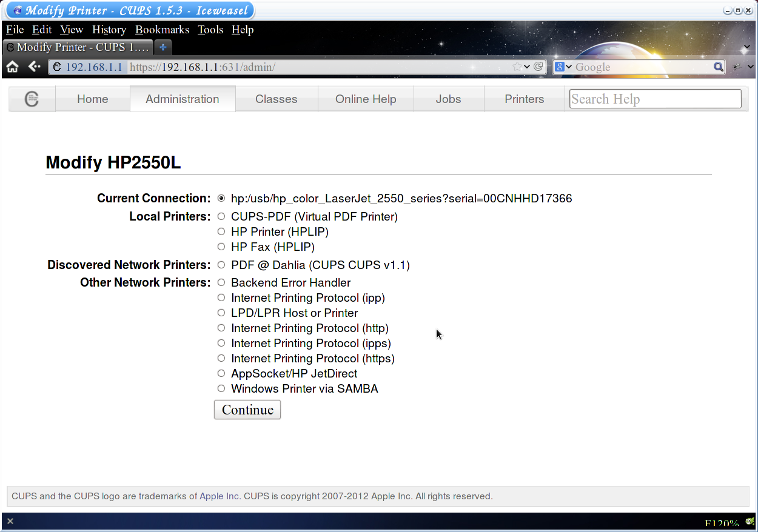The width and height of the screenshot is (758, 532).
Task: Open the Tools menu
Action: point(210,30)
